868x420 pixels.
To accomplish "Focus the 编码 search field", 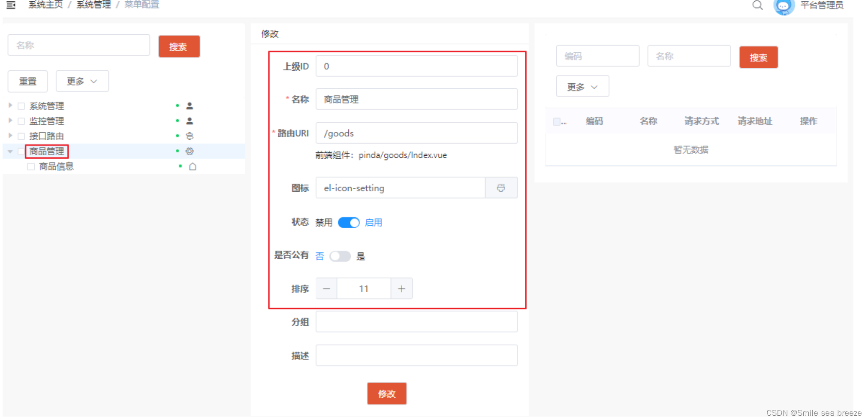I will tap(597, 56).
